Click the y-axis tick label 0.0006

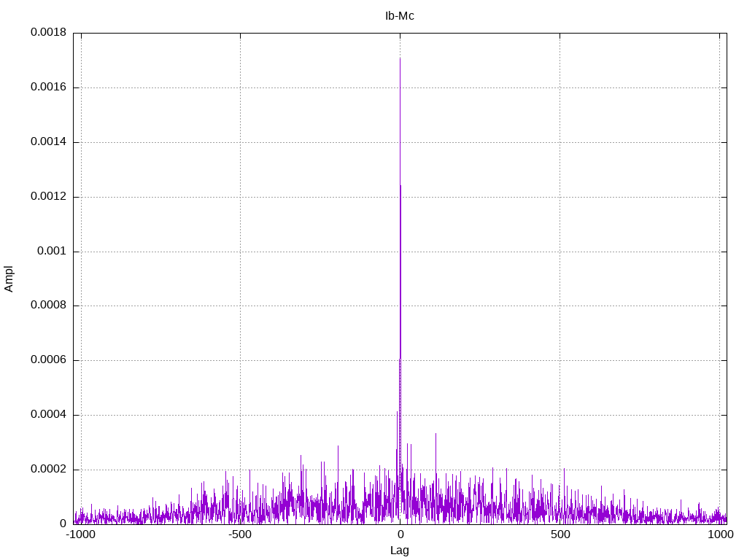(x=49, y=360)
